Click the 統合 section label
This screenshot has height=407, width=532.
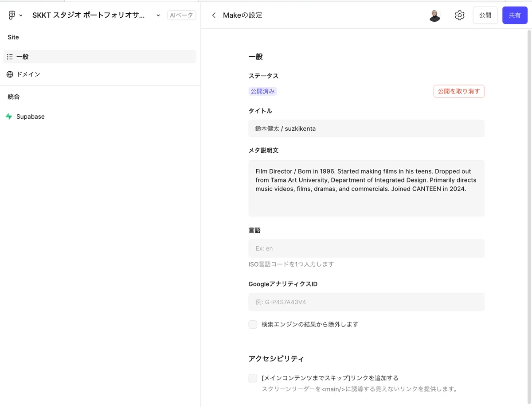14,97
